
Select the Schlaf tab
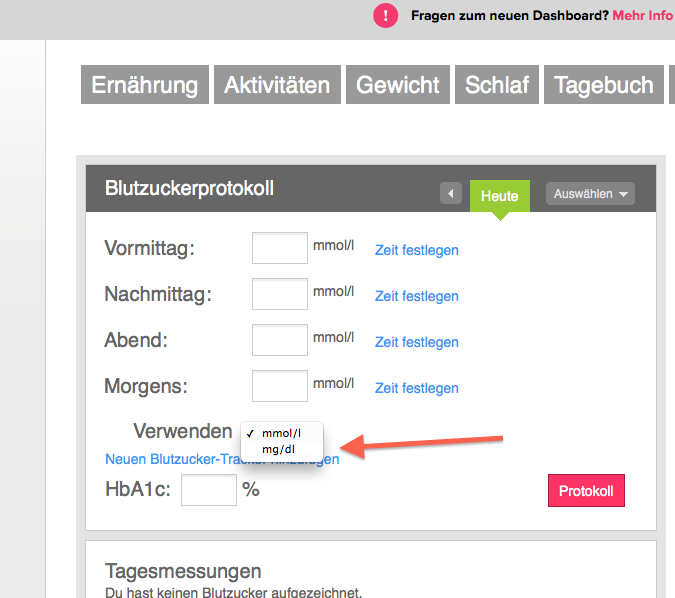[497, 85]
